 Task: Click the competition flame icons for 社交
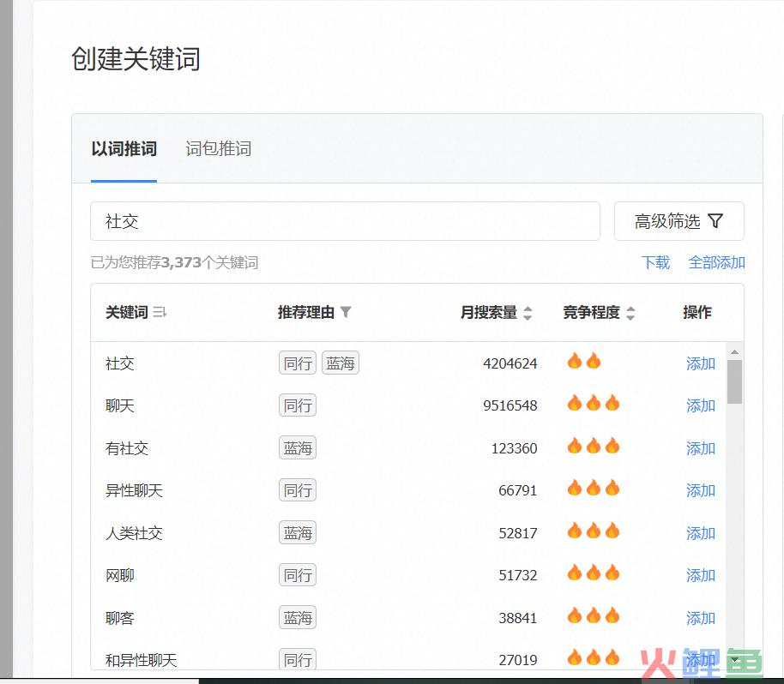pyautogui.click(x=583, y=360)
